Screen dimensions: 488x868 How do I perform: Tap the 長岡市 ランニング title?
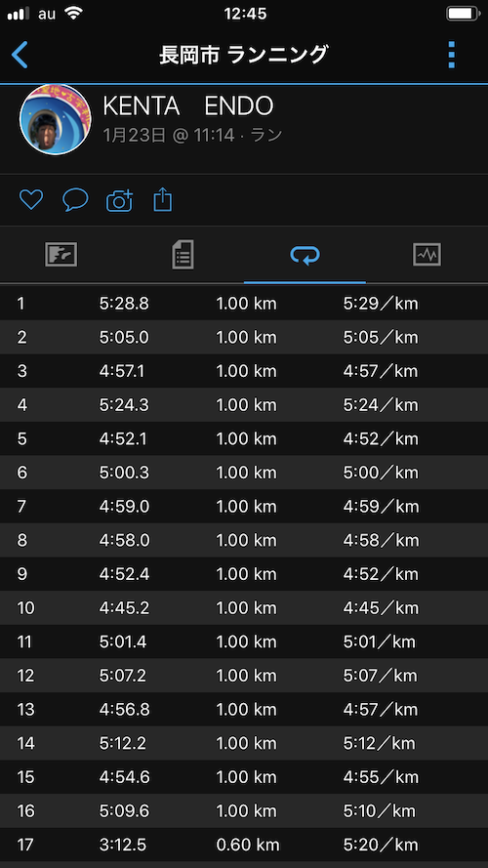(244, 55)
